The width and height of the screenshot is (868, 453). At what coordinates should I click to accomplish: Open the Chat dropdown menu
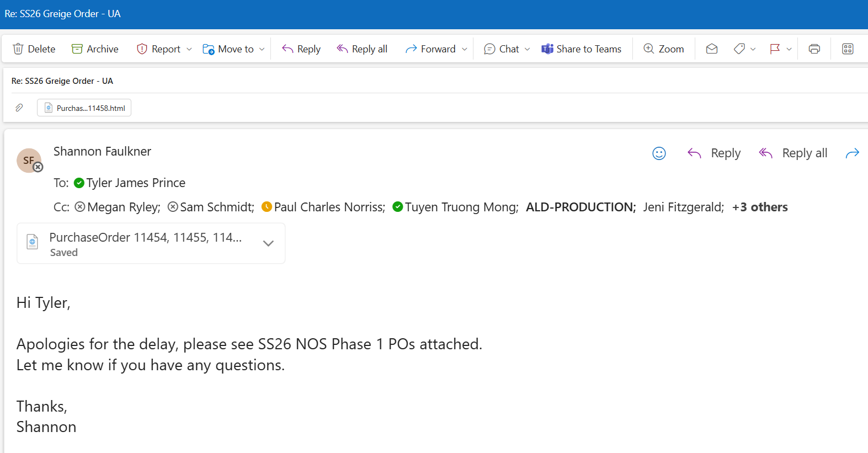(x=528, y=49)
